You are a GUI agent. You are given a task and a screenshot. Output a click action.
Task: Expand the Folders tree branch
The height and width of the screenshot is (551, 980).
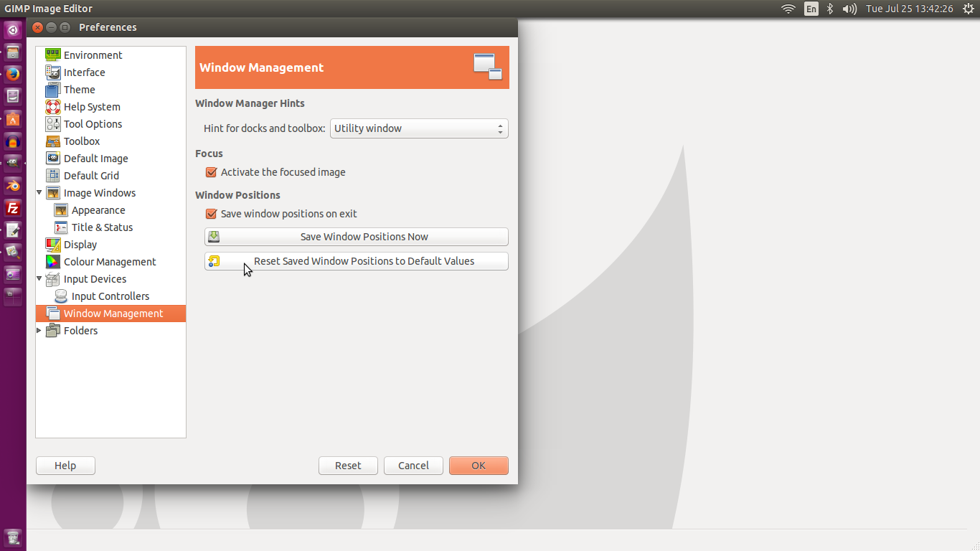[x=39, y=331]
